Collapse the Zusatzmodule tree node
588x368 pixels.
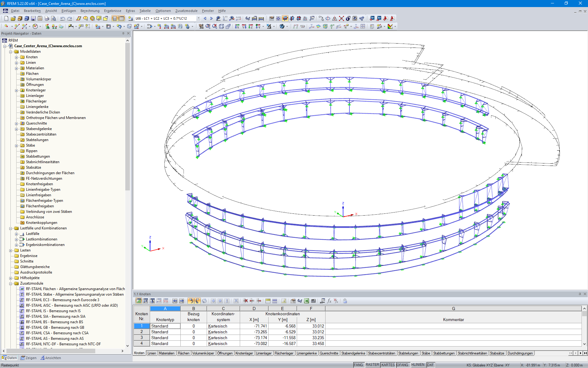tap(11, 284)
